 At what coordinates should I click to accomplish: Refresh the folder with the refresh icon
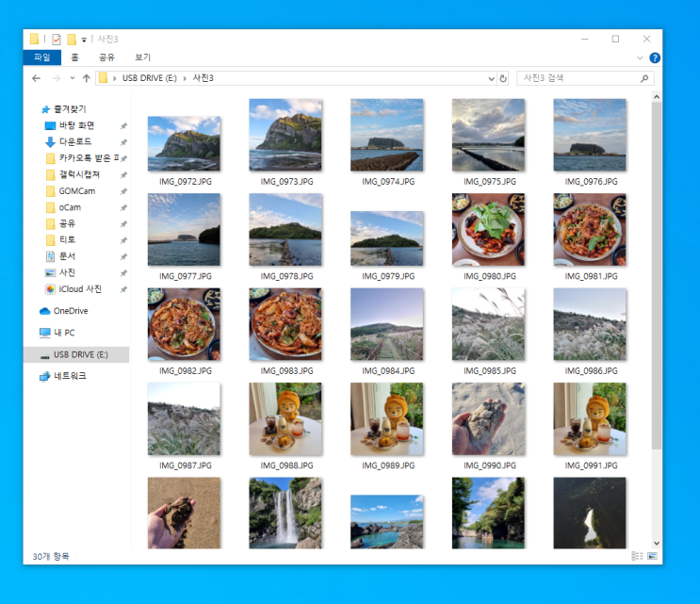tap(503, 78)
